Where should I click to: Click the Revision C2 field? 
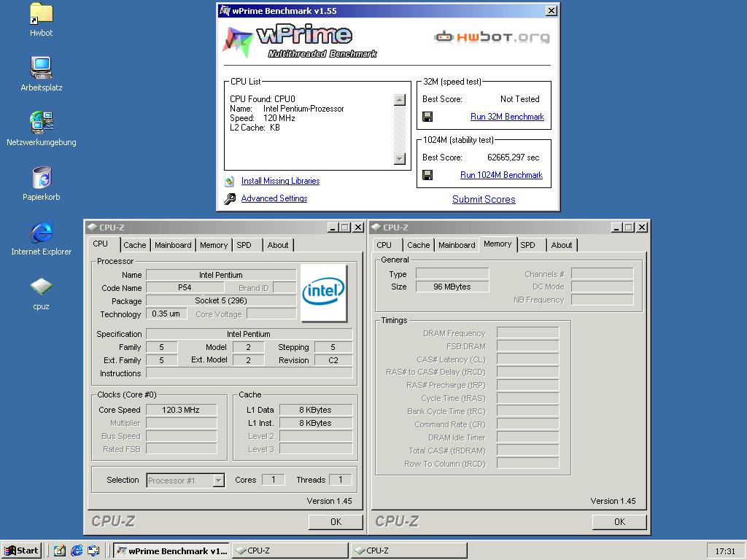333,360
